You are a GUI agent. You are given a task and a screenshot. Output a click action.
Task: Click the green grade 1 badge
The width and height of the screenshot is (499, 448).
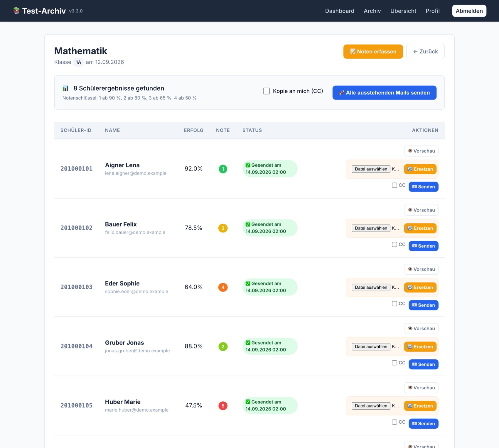pyautogui.click(x=223, y=169)
